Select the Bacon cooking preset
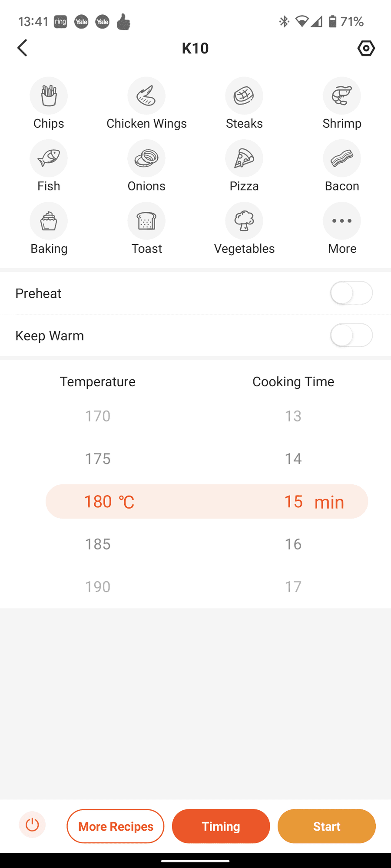Viewport: 391px width, 868px height. (x=342, y=158)
